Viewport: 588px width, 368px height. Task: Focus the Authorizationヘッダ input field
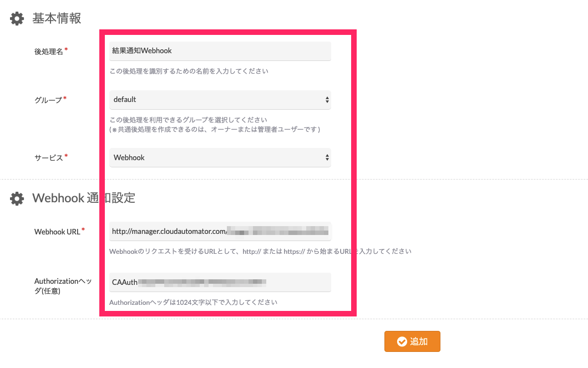point(220,282)
